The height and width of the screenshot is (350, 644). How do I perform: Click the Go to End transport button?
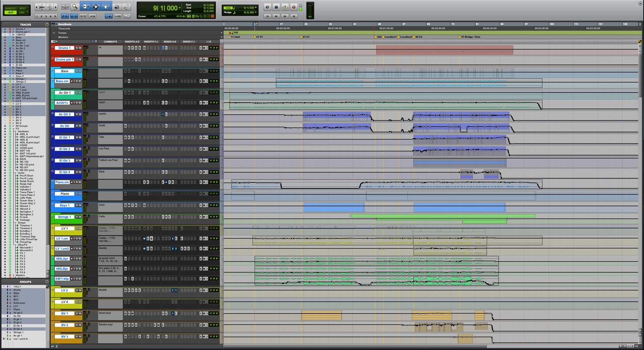[x=293, y=16]
